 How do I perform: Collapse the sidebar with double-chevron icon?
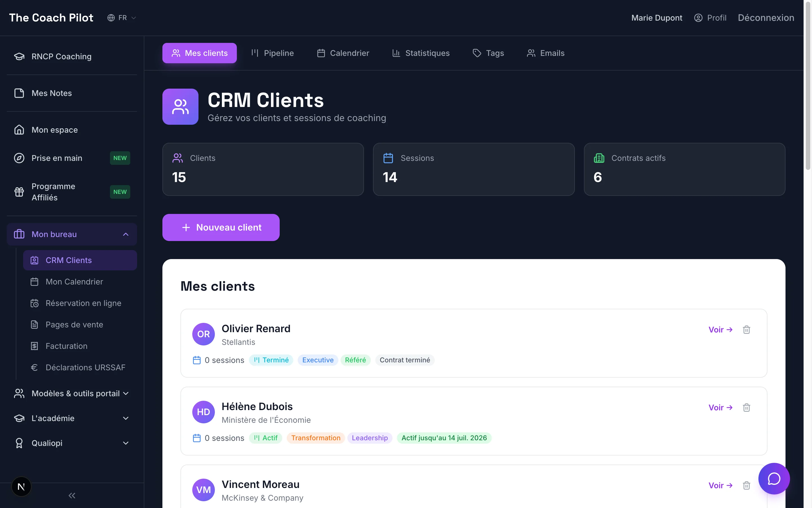tap(72, 496)
